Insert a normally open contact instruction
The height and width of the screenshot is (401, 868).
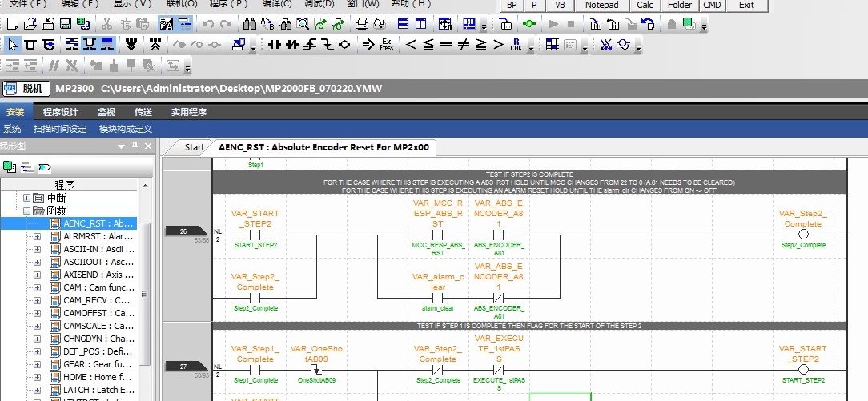pyautogui.click(x=275, y=44)
